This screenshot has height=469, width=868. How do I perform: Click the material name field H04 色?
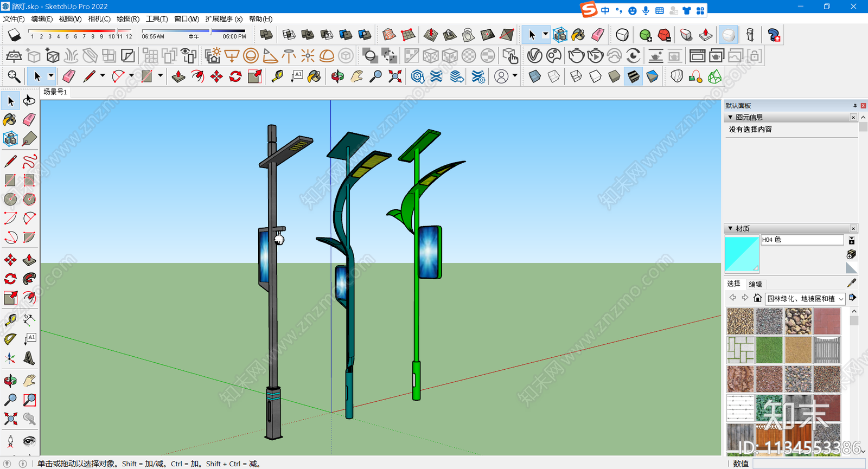pos(802,240)
